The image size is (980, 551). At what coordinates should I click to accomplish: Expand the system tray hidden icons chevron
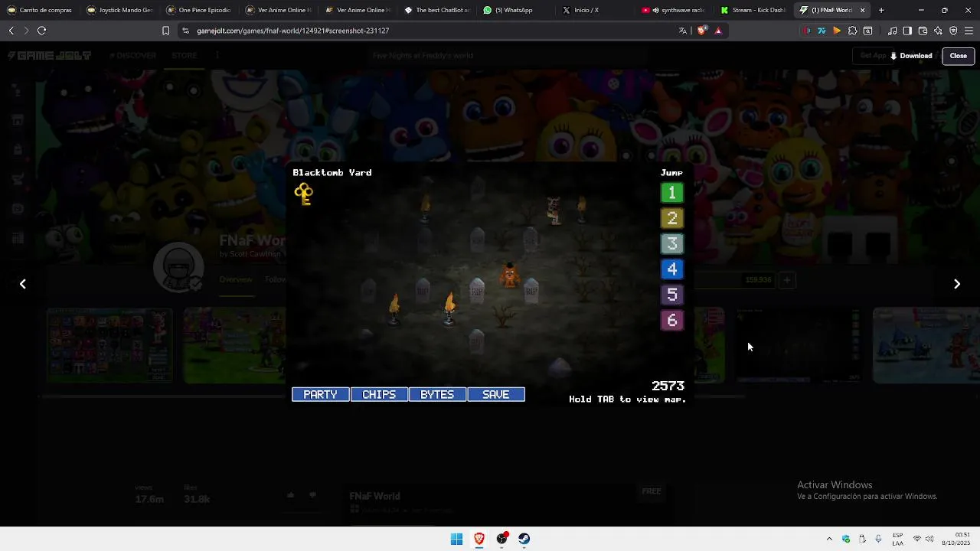click(x=829, y=539)
